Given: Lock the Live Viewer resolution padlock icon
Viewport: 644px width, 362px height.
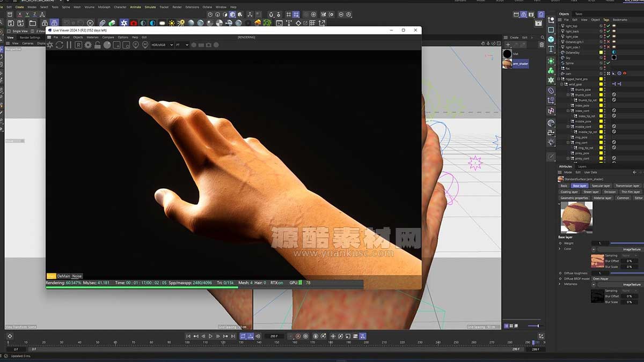Looking at the screenshot, I should tap(97, 45).
